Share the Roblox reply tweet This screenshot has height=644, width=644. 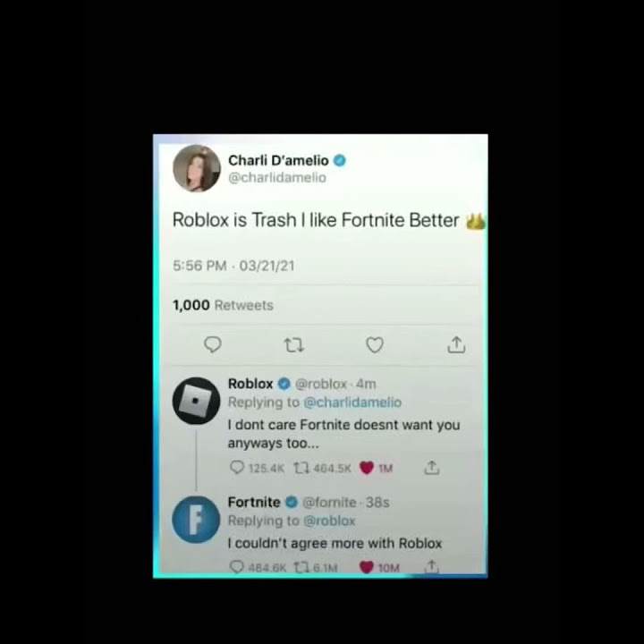432,468
